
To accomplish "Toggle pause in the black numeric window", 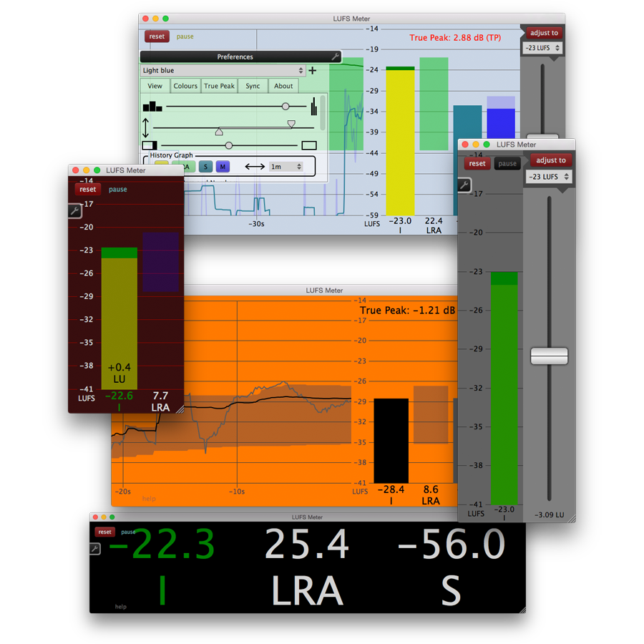I will point(128,532).
